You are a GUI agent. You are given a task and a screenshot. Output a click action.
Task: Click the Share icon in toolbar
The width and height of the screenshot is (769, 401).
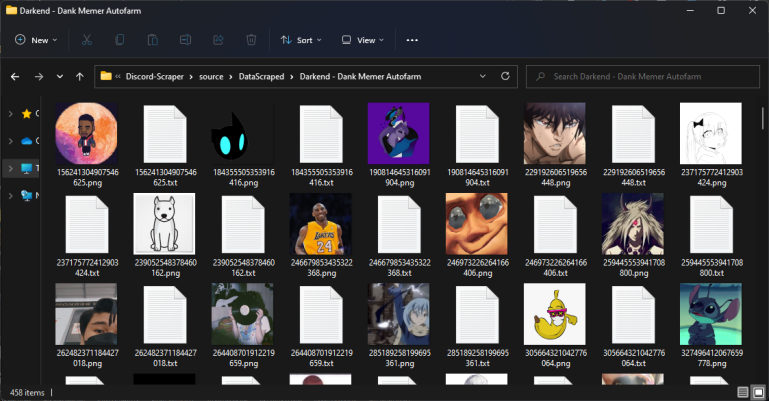218,40
